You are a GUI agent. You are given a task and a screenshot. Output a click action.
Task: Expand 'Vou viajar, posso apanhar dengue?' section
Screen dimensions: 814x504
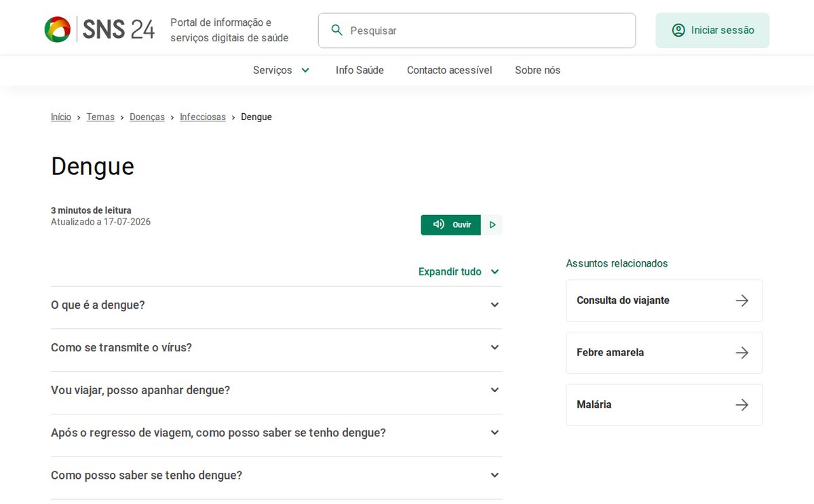(277, 391)
